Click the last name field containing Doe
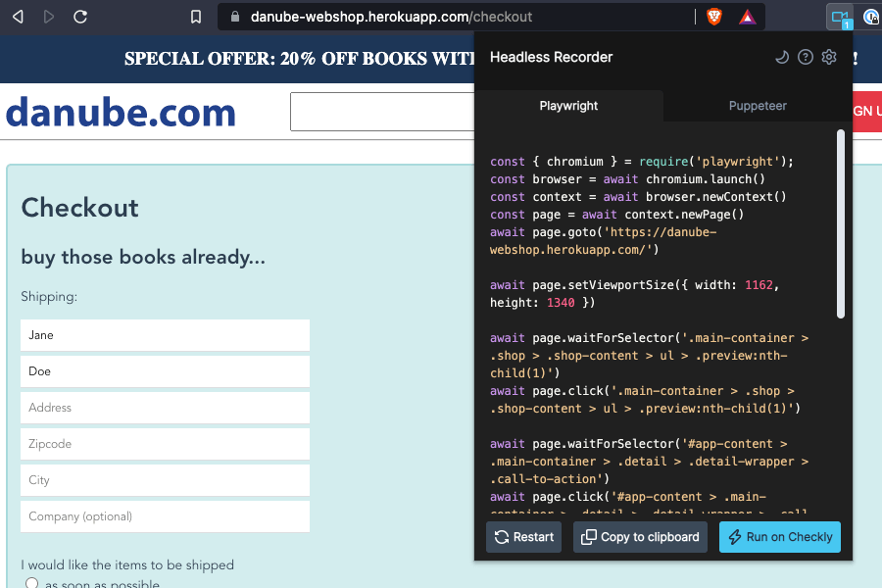The image size is (882, 588). 165,371
